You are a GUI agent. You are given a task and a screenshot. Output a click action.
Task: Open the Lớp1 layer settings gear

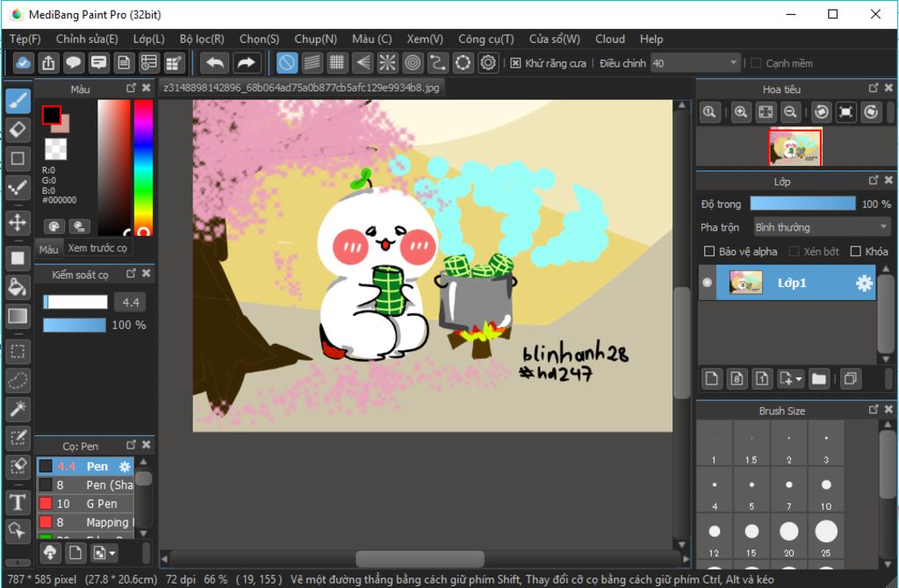864,283
